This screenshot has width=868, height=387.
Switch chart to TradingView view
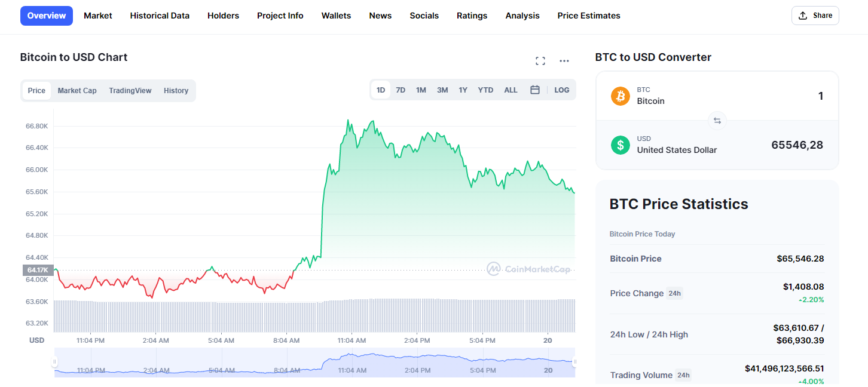tap(130, 91)
